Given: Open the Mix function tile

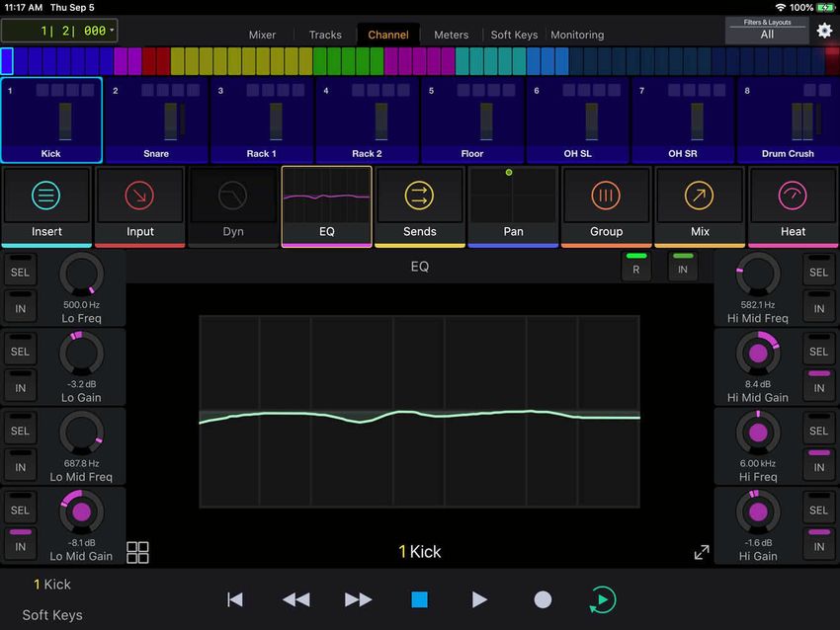Looking at the screenshot, I should tap(700, 206).
